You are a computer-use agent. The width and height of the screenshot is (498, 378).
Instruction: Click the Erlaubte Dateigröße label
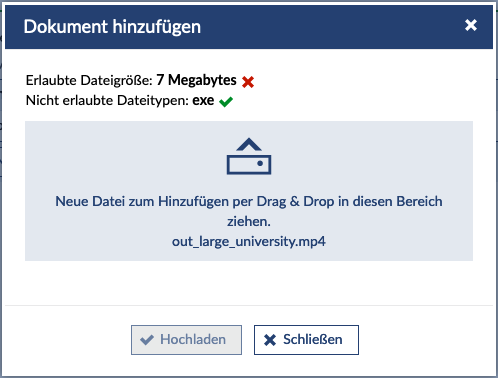pyautogui.click(x=89, y=80)
